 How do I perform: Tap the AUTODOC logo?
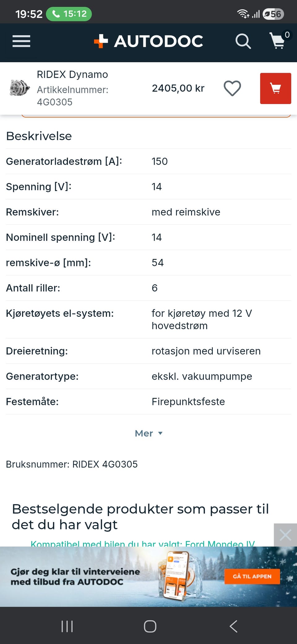click(148, 41)
